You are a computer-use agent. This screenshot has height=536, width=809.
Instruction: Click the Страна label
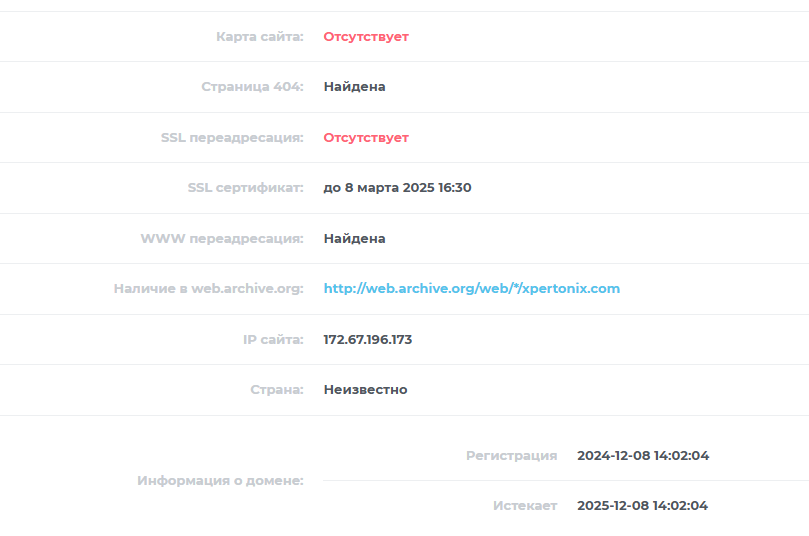pos(277,389)
